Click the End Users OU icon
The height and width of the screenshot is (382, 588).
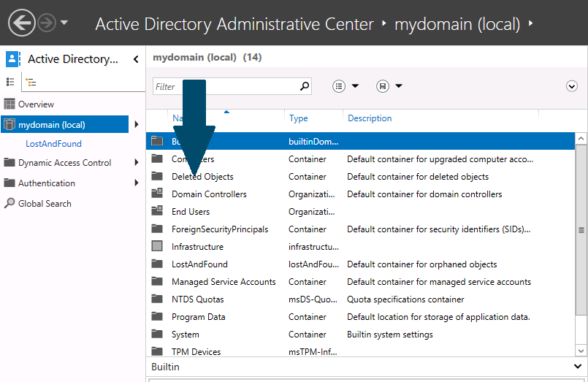pos(157,210)
